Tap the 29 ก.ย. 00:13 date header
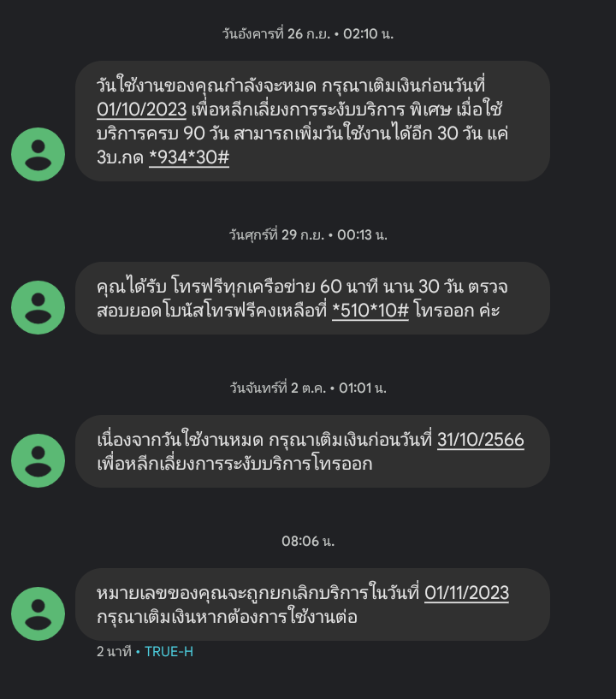Image resolution: width=616 pixels, height=699 pixels. pyautogui.click(x=307, y=234)
